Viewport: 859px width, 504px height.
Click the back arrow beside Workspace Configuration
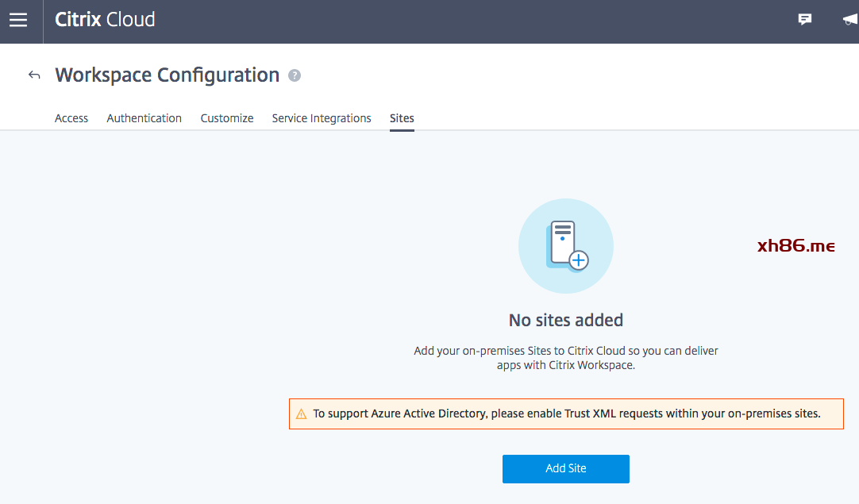[x=34, y=75]
